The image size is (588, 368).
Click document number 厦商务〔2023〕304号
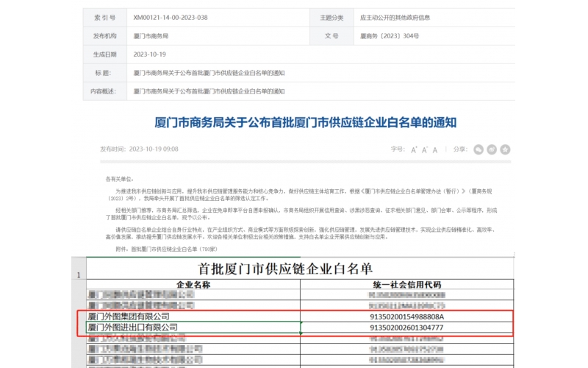coord(390,36)
